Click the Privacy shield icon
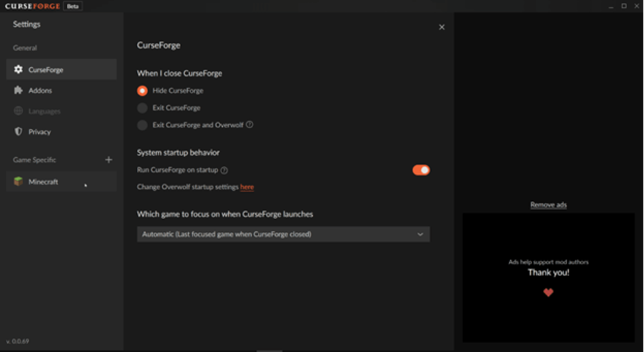This screenshot has width=644, height=352. coord(18,131)
